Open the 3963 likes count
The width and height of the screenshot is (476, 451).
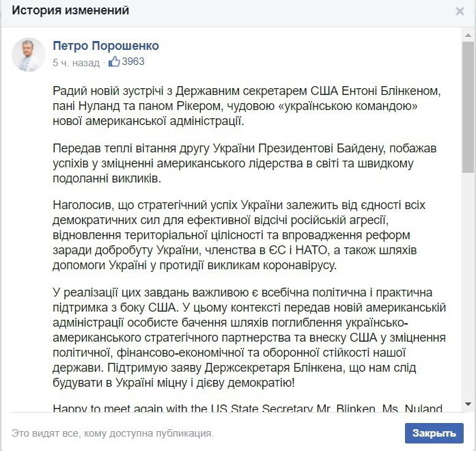(133, 61)
